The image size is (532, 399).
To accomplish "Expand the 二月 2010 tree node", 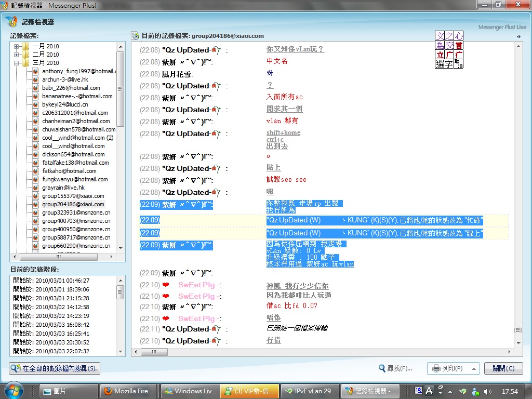I will click(17, 55).
